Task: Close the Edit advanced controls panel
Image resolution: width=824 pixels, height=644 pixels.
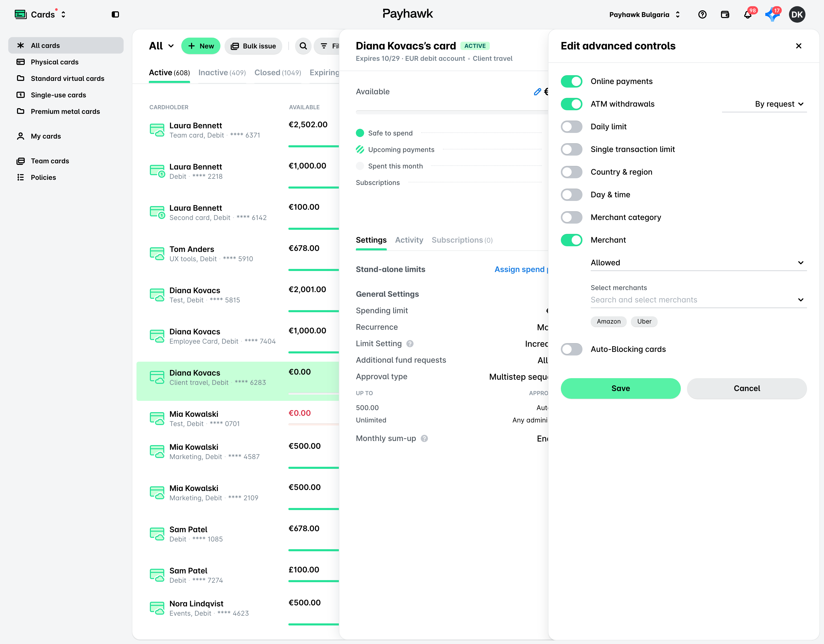Action: [x=799, y=46]
